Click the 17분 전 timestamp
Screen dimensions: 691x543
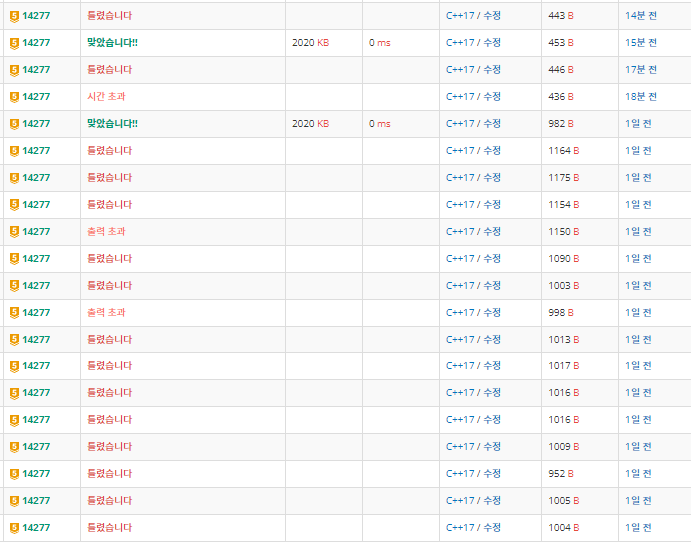coord(641,70)
